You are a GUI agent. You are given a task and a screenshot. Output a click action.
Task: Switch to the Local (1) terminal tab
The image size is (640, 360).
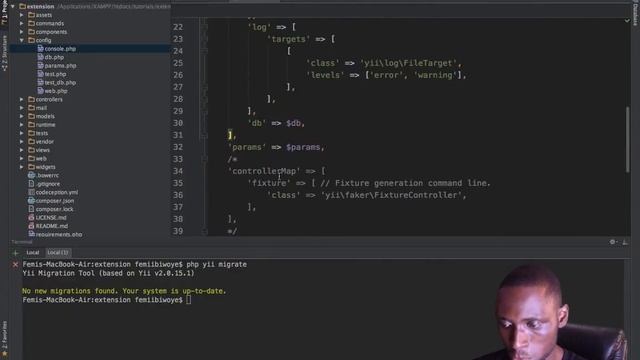(58, 253)
